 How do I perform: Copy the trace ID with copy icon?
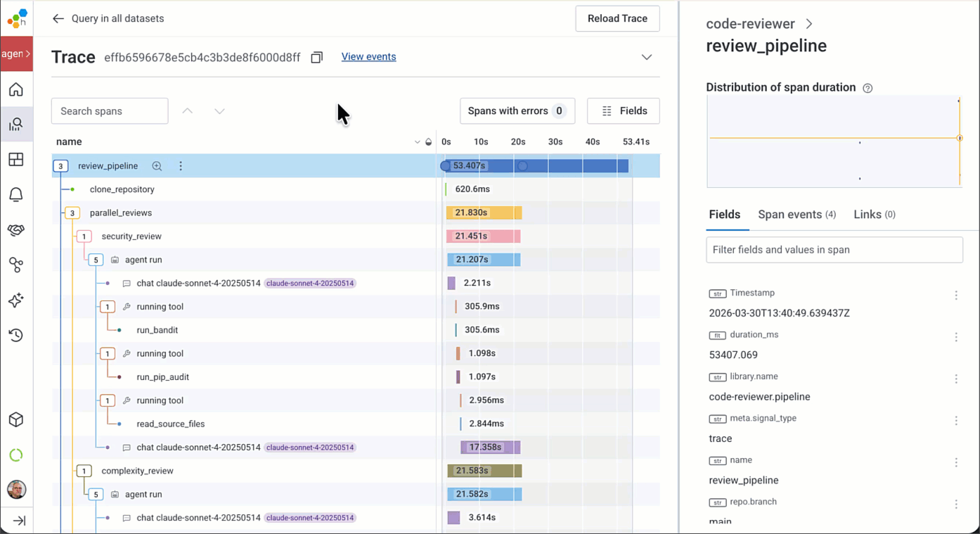pyautogui.click(x=317, y=57)
